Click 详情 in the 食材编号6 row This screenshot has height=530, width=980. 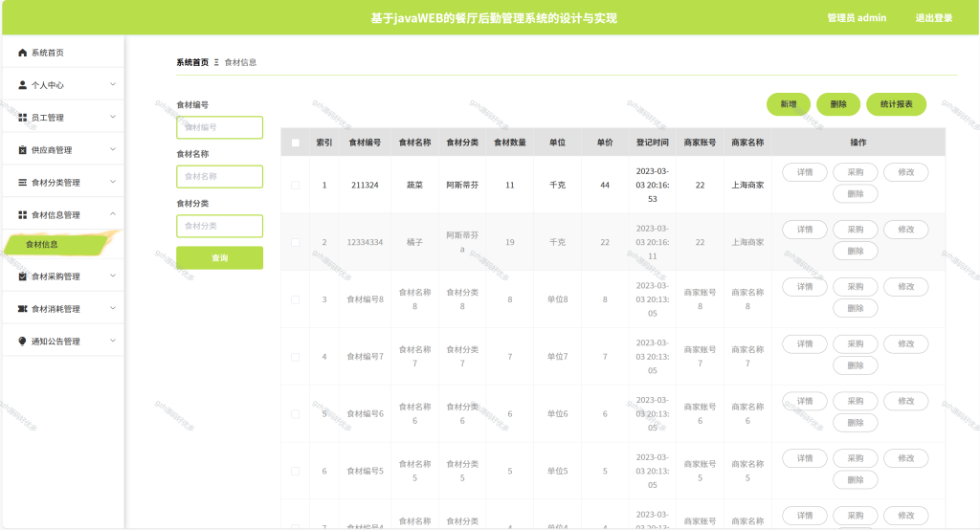coord(805,401)
